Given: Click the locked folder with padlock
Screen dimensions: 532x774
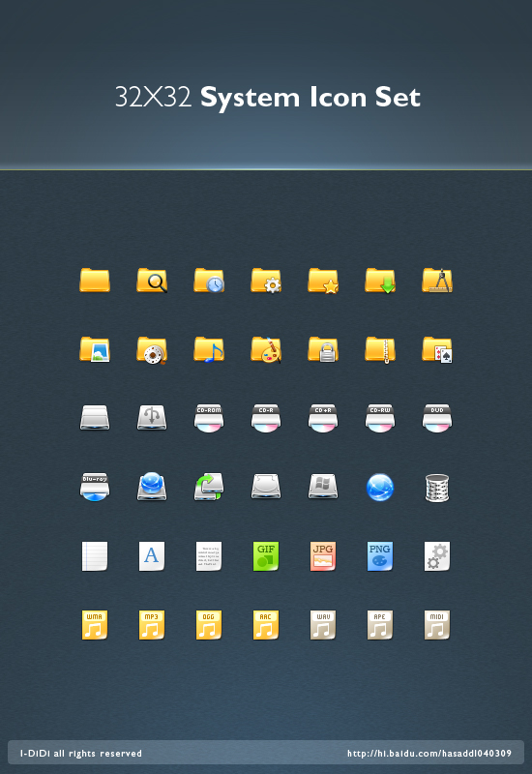Looking at the screenshot, I should [323, 349].
